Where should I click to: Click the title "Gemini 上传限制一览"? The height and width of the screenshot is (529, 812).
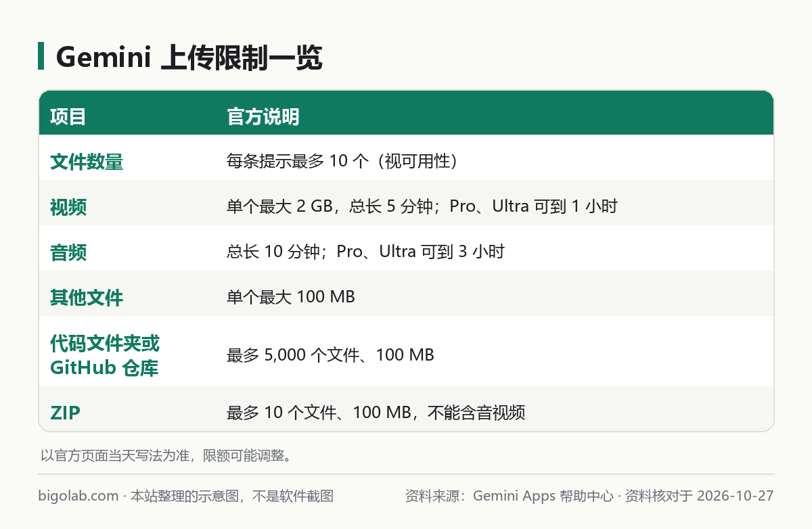[x=189, y=58]
